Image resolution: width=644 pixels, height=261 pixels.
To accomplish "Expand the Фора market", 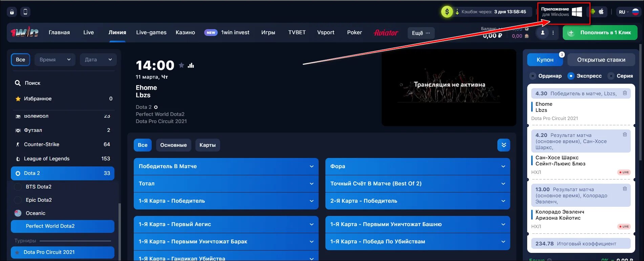I will point(418,166).
